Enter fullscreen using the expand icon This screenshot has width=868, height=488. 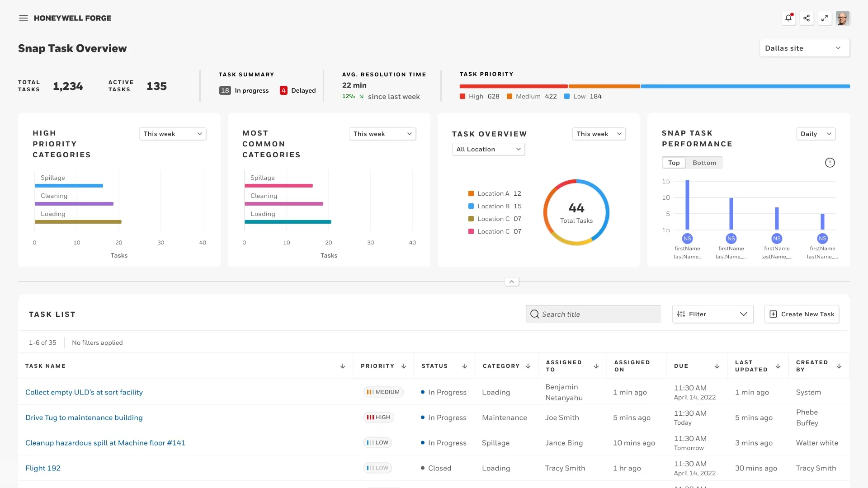(x=825, y=18)
